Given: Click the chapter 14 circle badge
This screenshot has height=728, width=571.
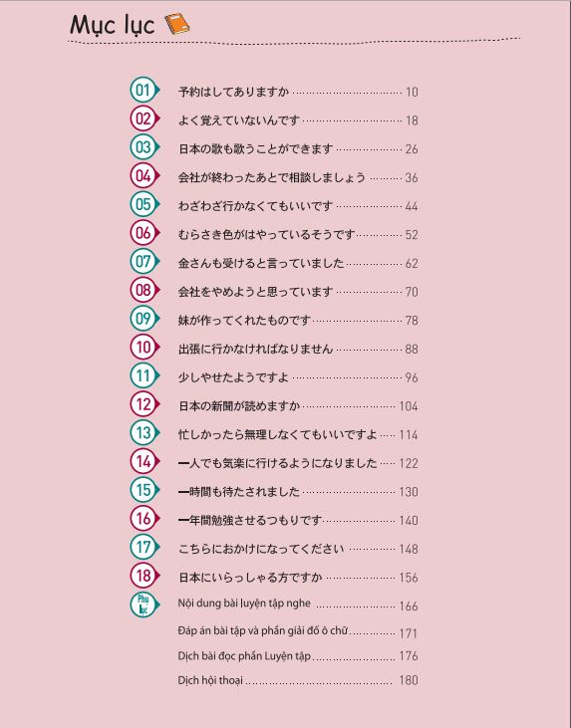Looking at the screenshot, I should tap(144, 461).
